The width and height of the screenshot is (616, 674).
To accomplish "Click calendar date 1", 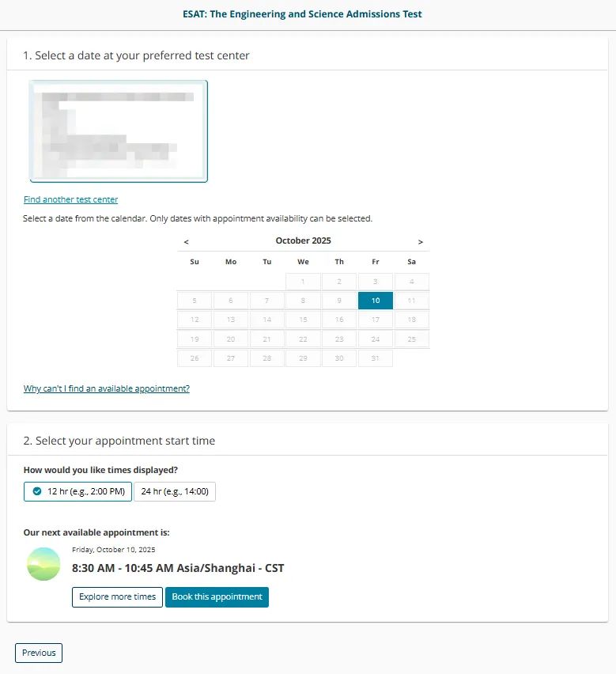I will [303, 282].
